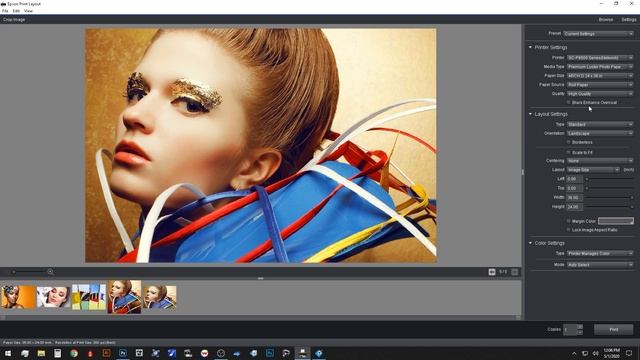Click the Settings button at top right
The width and height of the screenshot is (640, 360).
click(x=629, y=20)
